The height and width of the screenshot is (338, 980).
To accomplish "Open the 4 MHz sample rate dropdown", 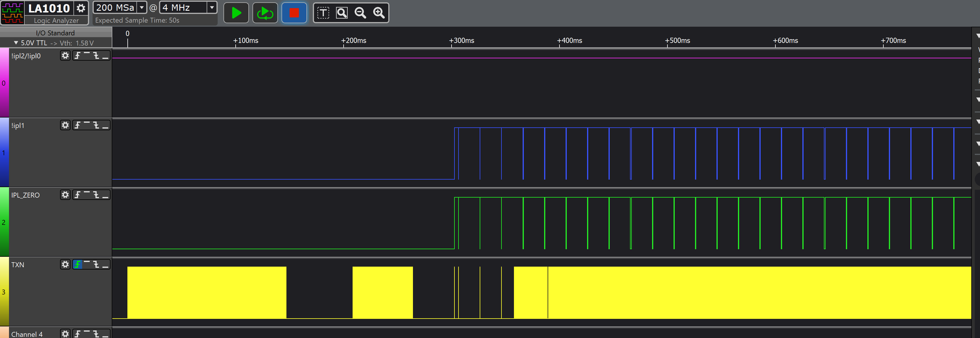I will (212, 8).
